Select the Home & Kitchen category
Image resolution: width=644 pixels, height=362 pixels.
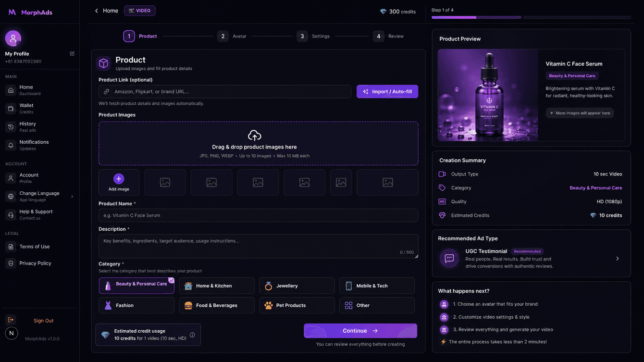[217, 286]
